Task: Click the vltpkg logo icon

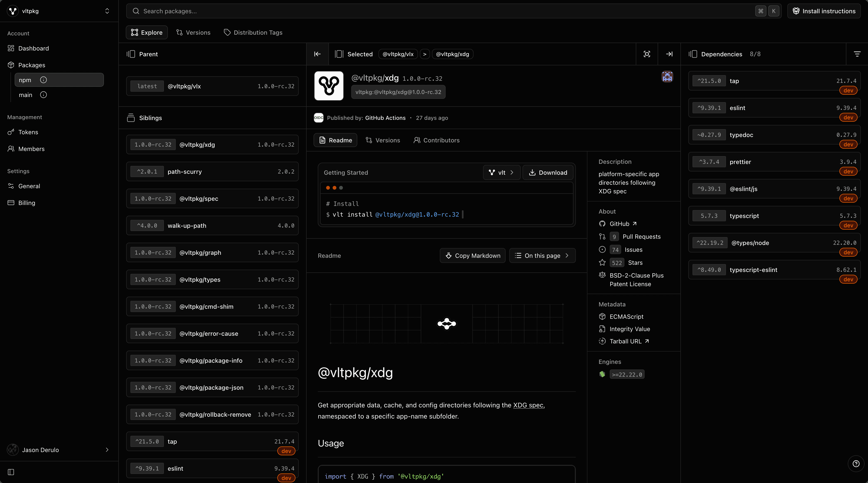Action: point(13,11)
